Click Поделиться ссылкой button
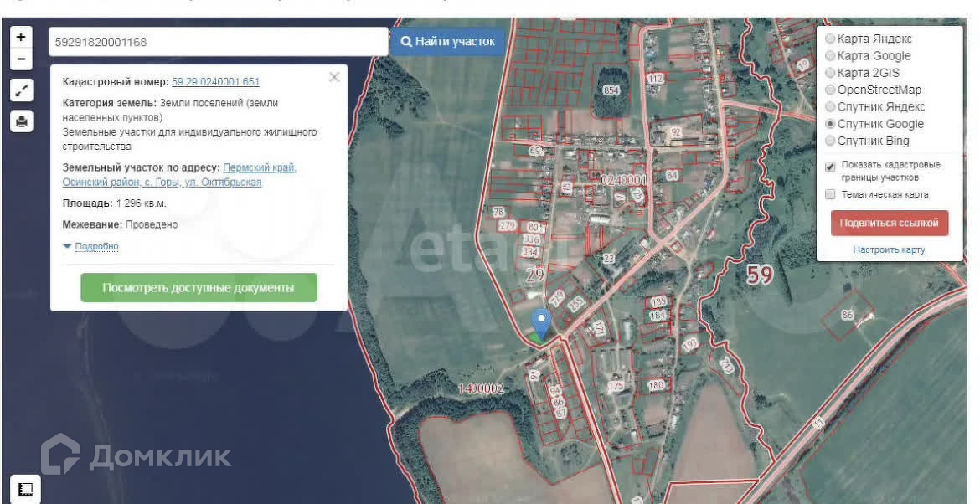 pos(889,224)
